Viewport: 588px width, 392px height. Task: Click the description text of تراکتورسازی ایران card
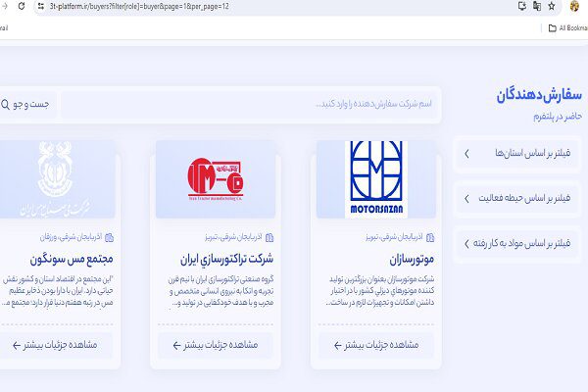(x=220, y=291)
